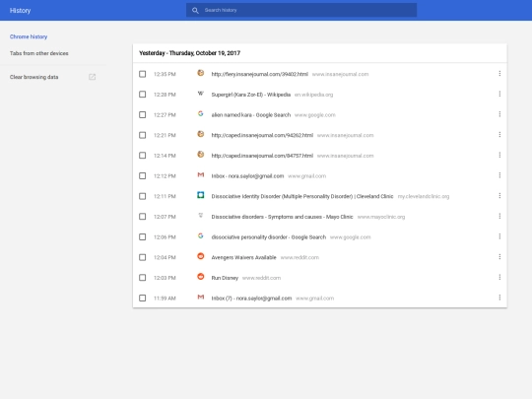The width and height of the screenshot is (532, 399).
Task: Click the Wikipedia favicon for Supergirl entry
Action: click(201, 94)
